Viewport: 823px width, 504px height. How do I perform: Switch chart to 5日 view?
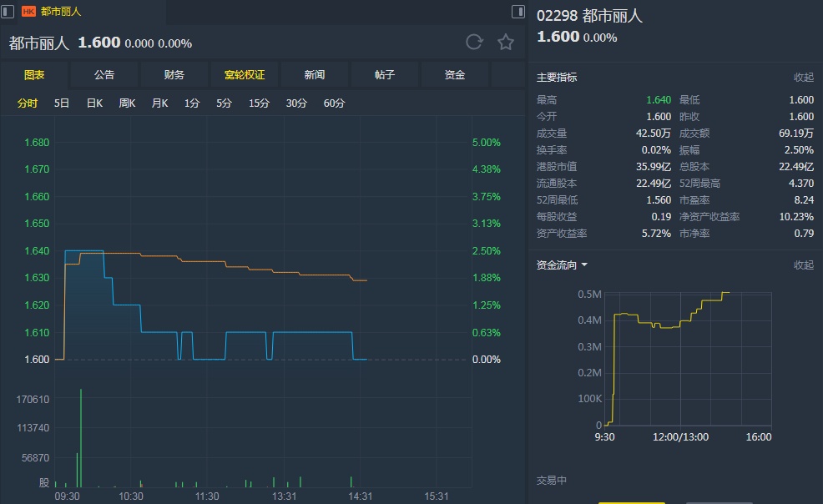[62, 103]
